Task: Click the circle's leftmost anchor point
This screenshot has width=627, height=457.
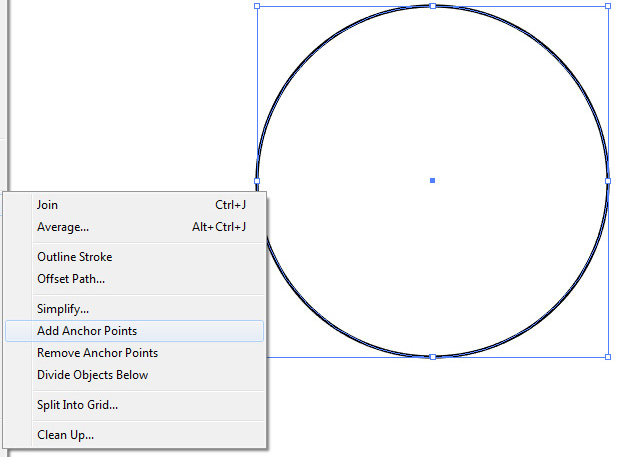Action: (257, 181)
